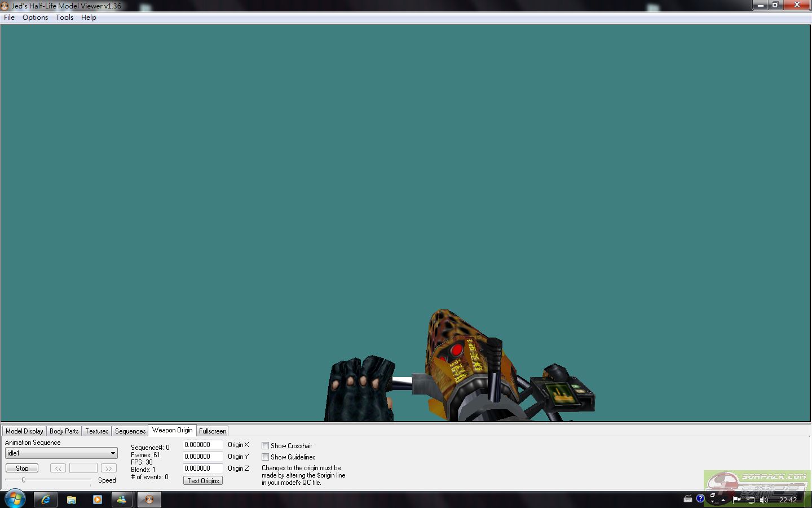Click the animation Speed slider handle
This screenshot has height=508, width=812.
(24, 480)
